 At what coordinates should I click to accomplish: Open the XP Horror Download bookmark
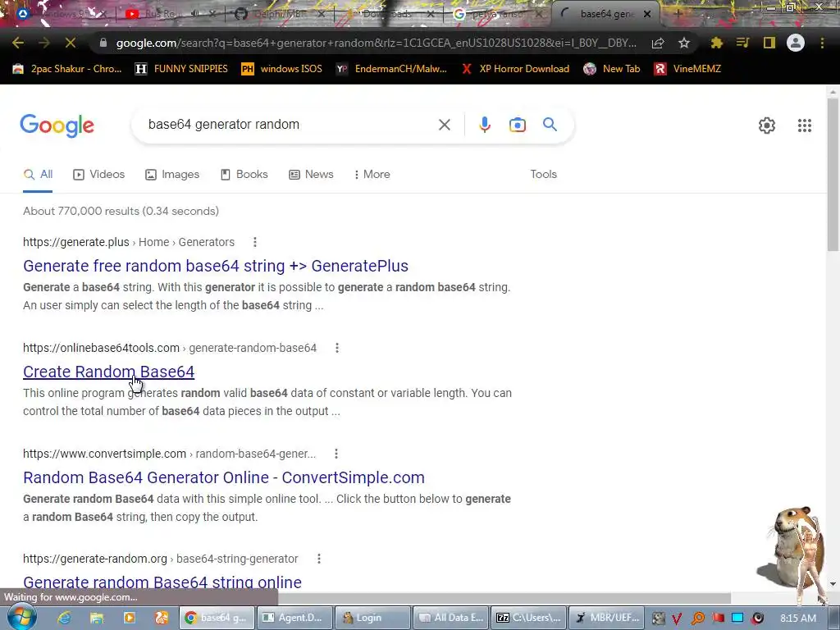pyautogui.click(x=515, y=69)
